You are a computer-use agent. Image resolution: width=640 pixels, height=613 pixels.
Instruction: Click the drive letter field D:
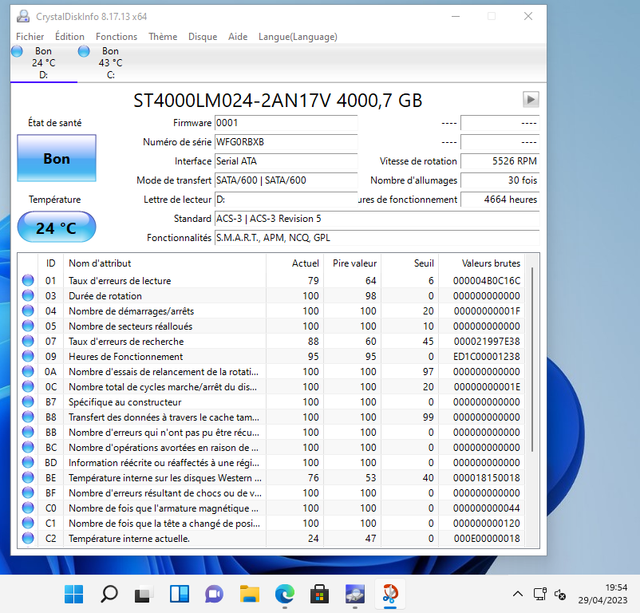coord(286,200)
